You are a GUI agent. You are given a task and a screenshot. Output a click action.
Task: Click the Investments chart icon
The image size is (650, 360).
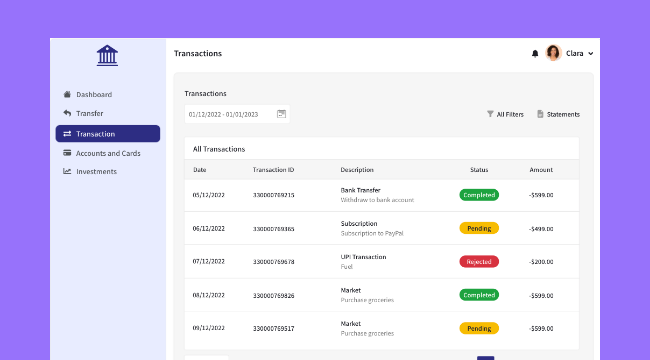[x=67, y=171]
